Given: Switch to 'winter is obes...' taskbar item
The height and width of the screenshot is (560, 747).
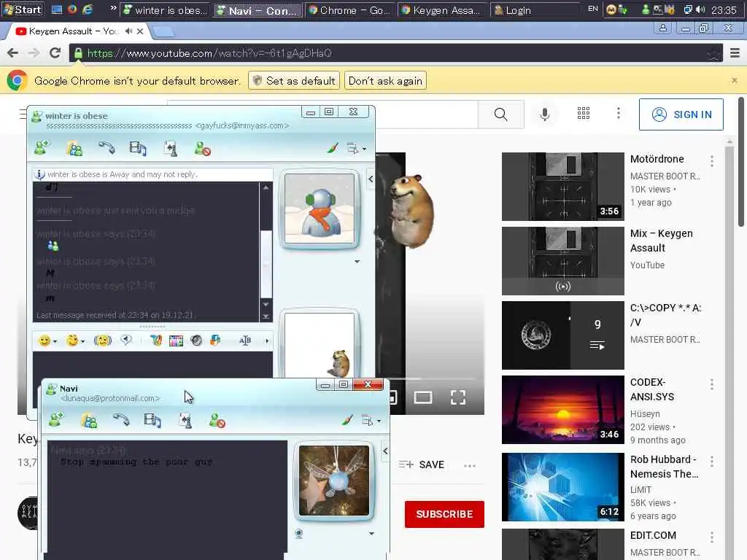Looking at the screenshot, I should [165, 10].
